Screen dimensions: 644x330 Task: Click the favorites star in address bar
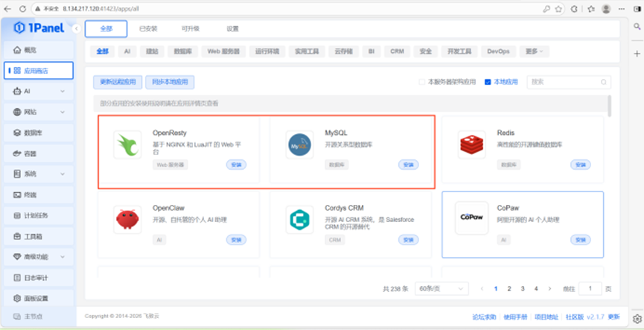click(x=558, y=9)
